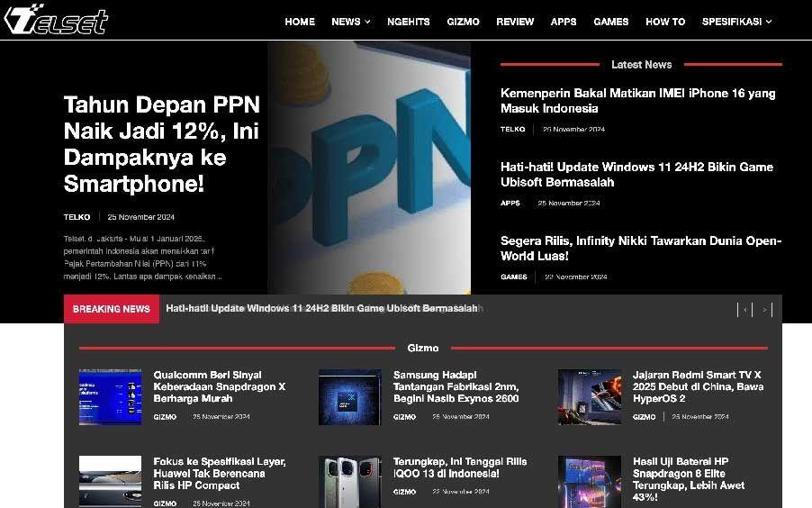The height and width of the screenshot is (508, 812).
Task: Click the PPN article excerpt text
Action: click(142, 258)
